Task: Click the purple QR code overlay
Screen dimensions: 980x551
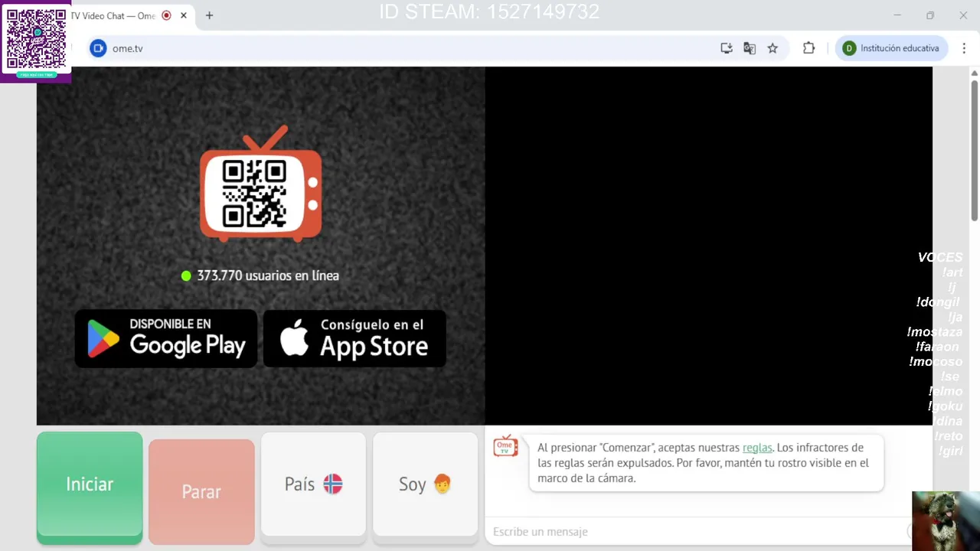Action: pos(35,41)
